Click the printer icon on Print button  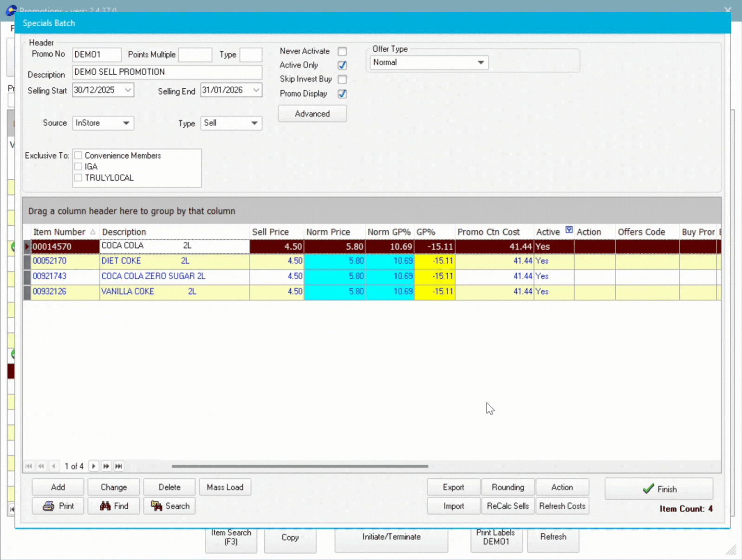(x=48, y=506)
